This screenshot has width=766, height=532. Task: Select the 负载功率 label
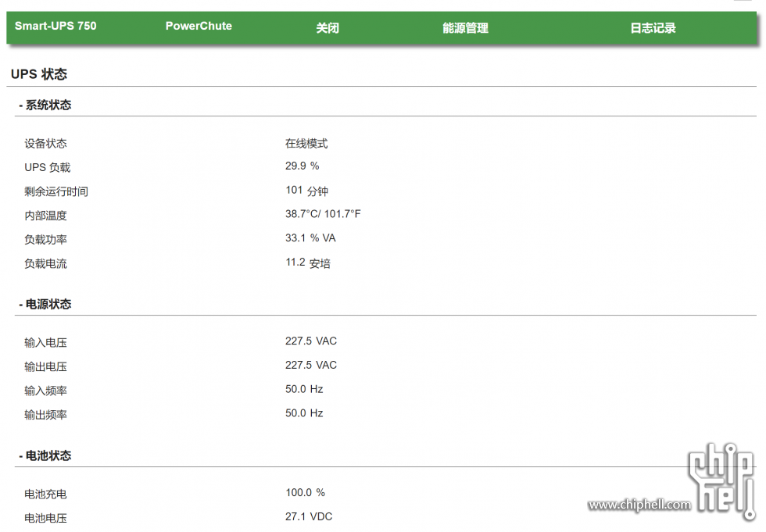(45, 240)
